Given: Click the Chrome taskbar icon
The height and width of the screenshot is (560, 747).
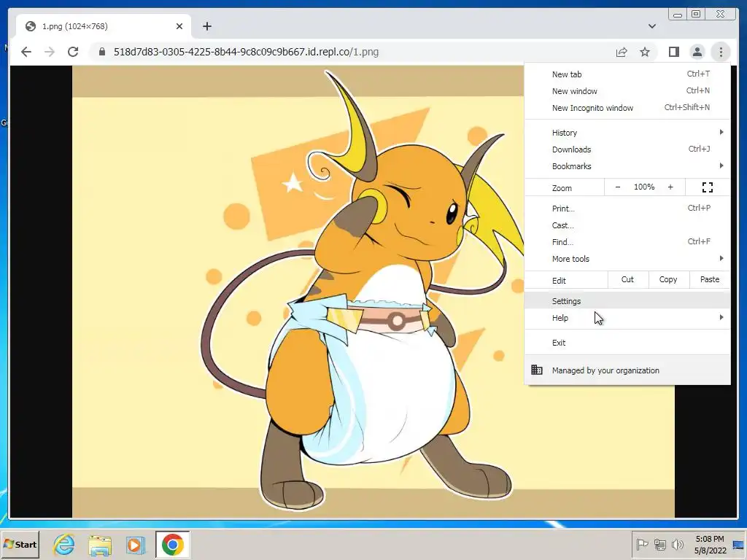Looking at the screenshot, I should (x=172, y=544).
